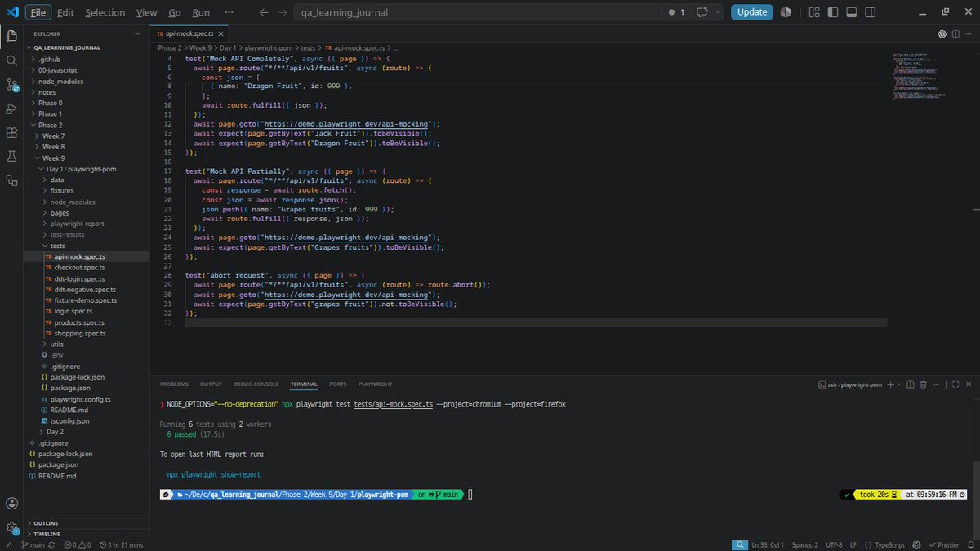The width and height of the screenshot is (980, 551).
Task: Toggle the secondary side bar layout icon
Action: coord(870,12)
